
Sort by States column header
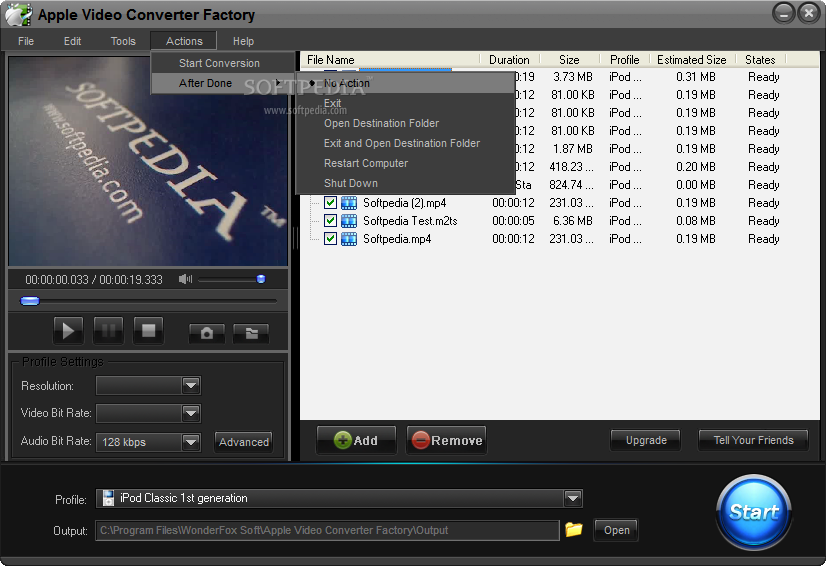pyautogui.click(x=760, y=60)
